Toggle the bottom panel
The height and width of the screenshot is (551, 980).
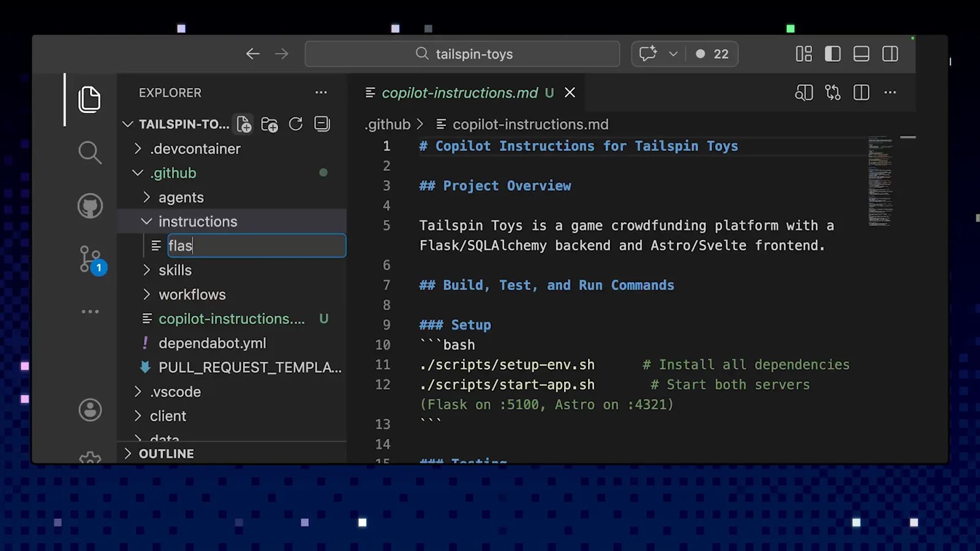pyautogui.click(x=861, y=54)
